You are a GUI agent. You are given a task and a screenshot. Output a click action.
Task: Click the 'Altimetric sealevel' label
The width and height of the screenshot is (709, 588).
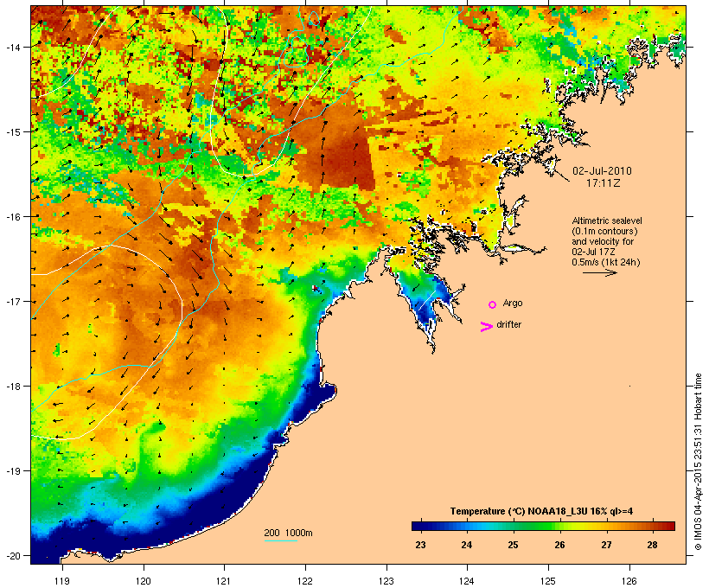pos(607,220)
